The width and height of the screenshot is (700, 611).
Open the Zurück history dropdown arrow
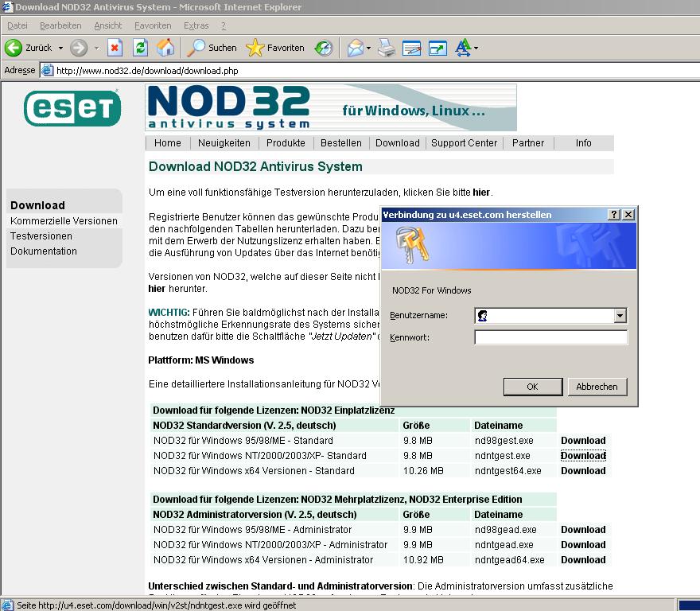tap(60, 48)
